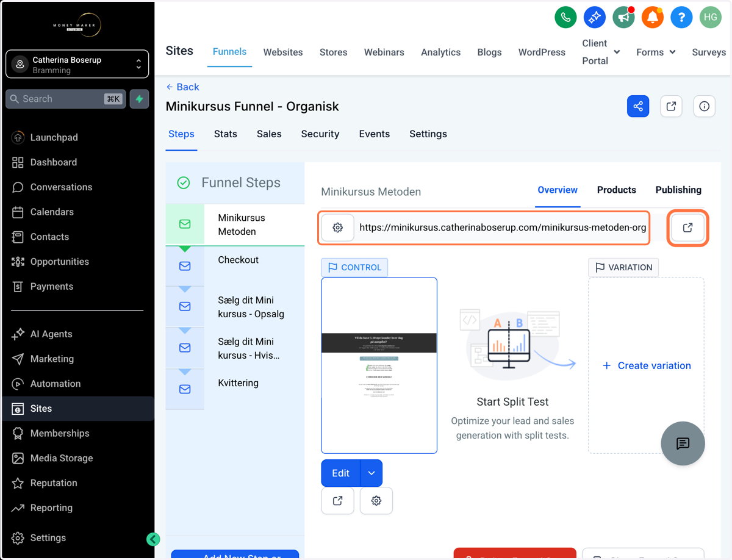The image size is (732, 560).
Task: Open the funnel Sales tab
Action: (x=269, y=134)
